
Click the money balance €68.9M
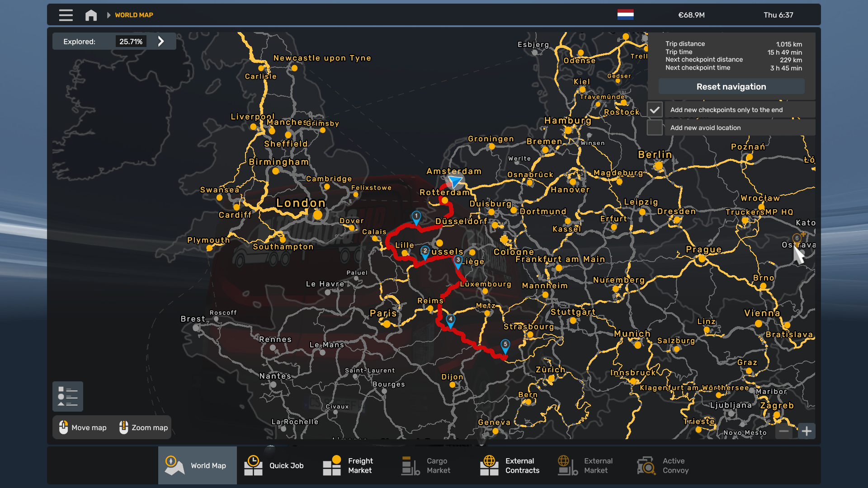coord(691,15)
